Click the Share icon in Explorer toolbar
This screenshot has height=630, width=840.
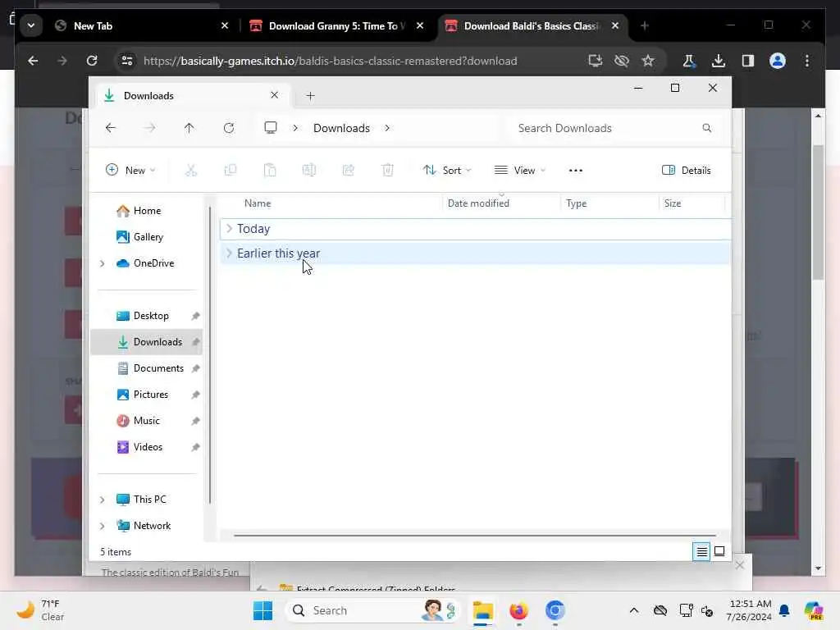tap(348, 171)
